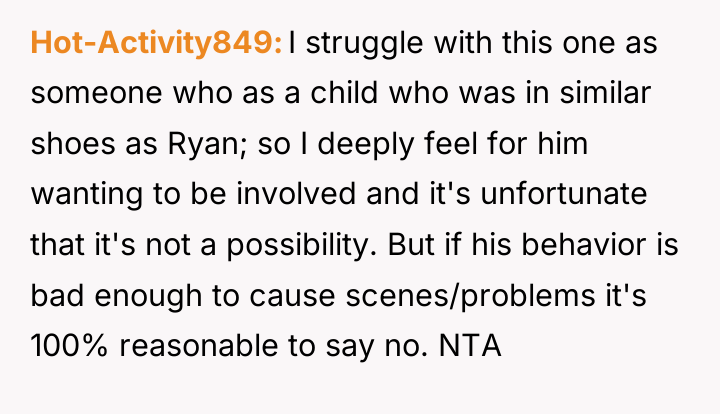Click the word "someone" starting the second line
The image size is (720, 414).
96,94
